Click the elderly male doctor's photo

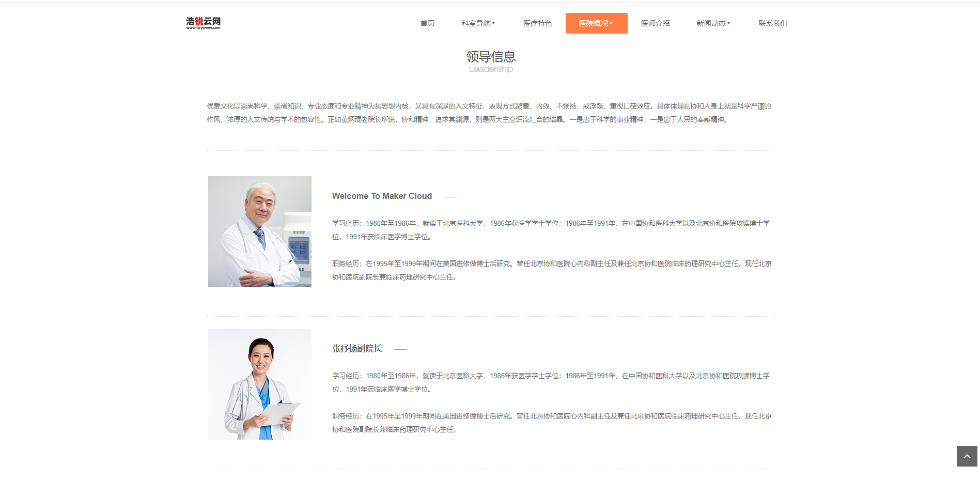click(x=260, y=231)
